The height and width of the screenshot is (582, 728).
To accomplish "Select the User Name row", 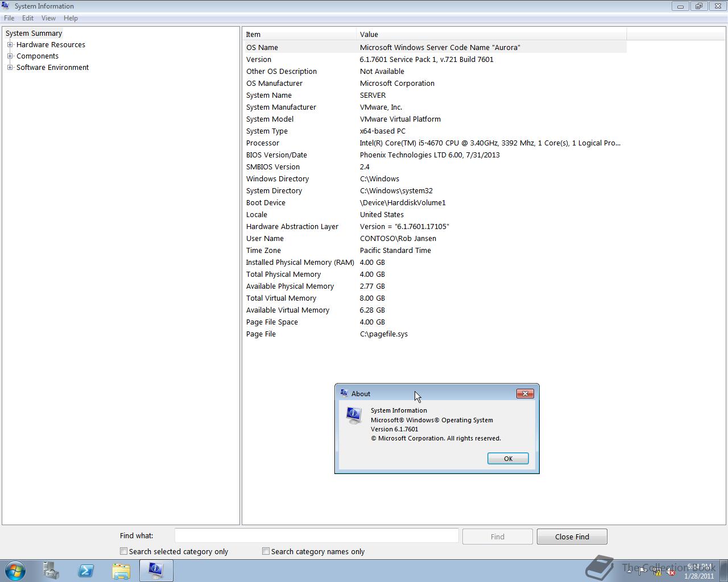I will (x=435, y=238).
